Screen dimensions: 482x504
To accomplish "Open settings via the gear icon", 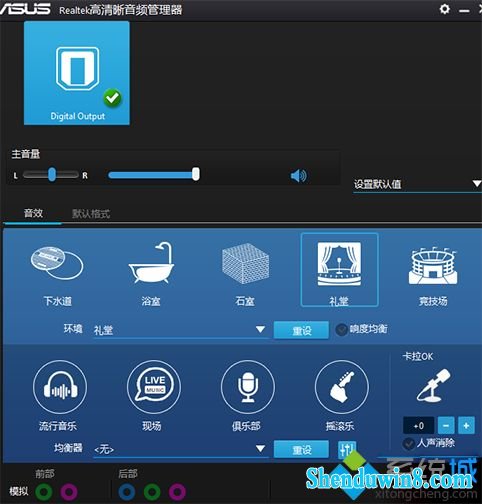I will 444,9.
